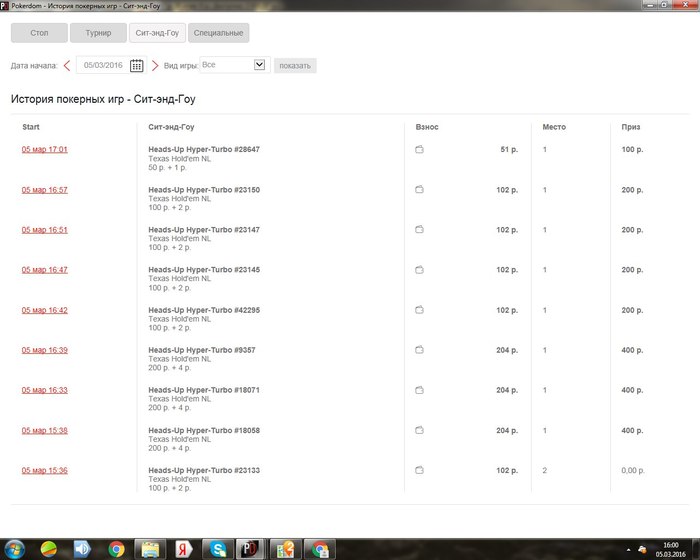This screenshot has height=560, width=700.
Task: Show hidden system tray icons
Action: tap(629, 550)
